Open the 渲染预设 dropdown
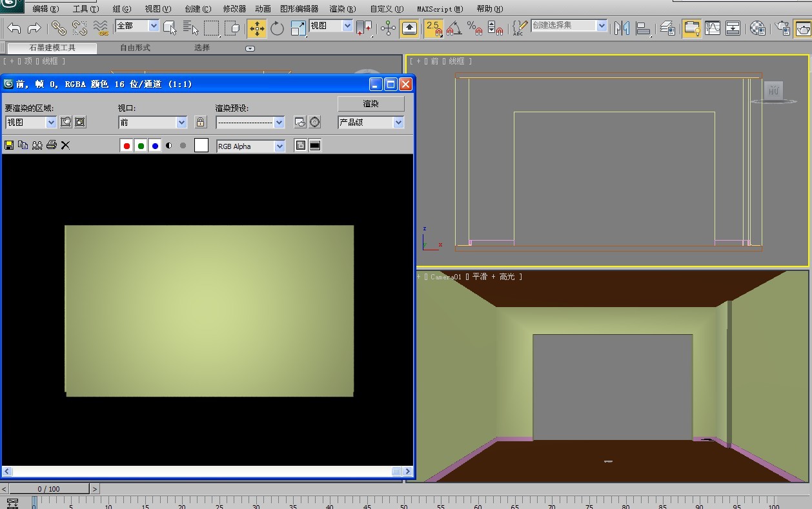The width and height of the screenshot is (812, 509). tap(250, 123)
